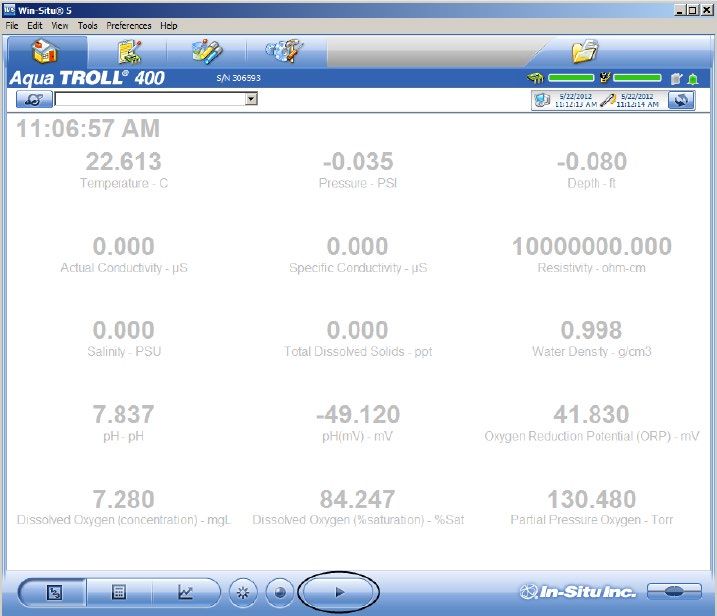Click the 11:06:57 AM timestamp
The image size is (717, 616).
tap(88, 129)
